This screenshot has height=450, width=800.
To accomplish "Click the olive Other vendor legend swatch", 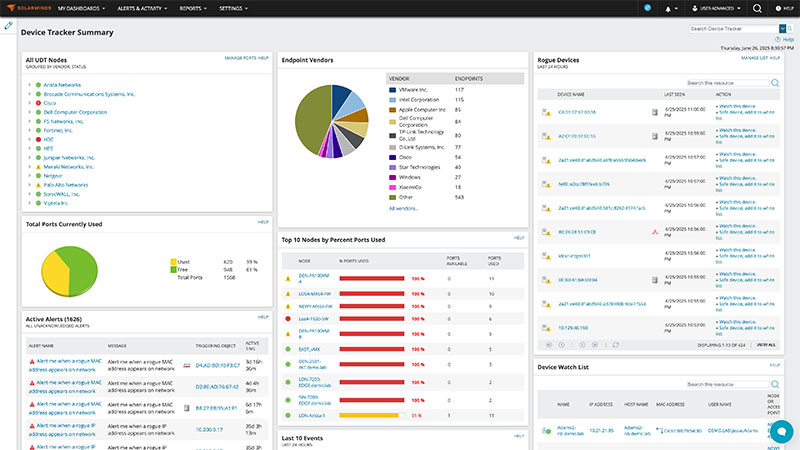I will click(x=392, y=197).
